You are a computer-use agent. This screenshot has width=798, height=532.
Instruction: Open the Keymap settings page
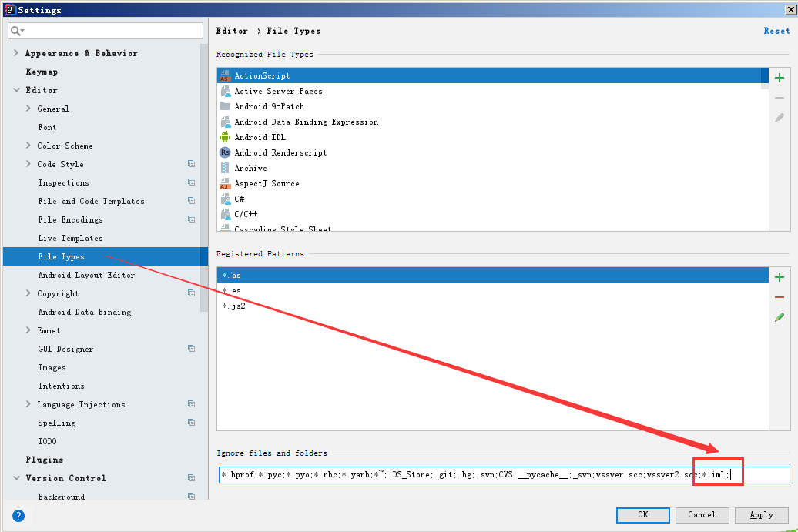coord(42,72)
